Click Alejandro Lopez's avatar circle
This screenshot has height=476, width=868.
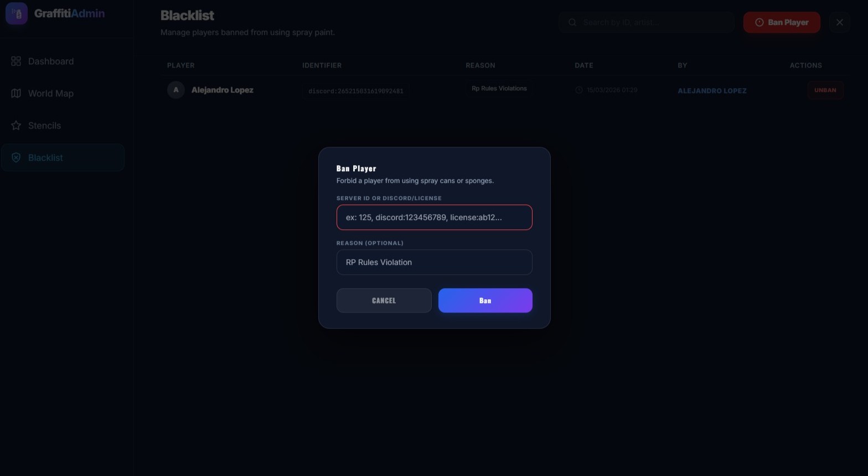tap(176, 90)
